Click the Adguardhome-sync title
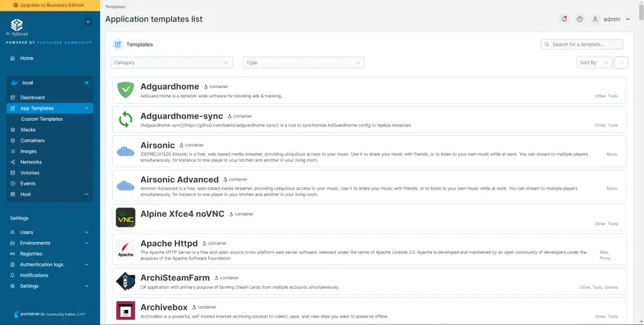644x325 pixels. (182, 116)
